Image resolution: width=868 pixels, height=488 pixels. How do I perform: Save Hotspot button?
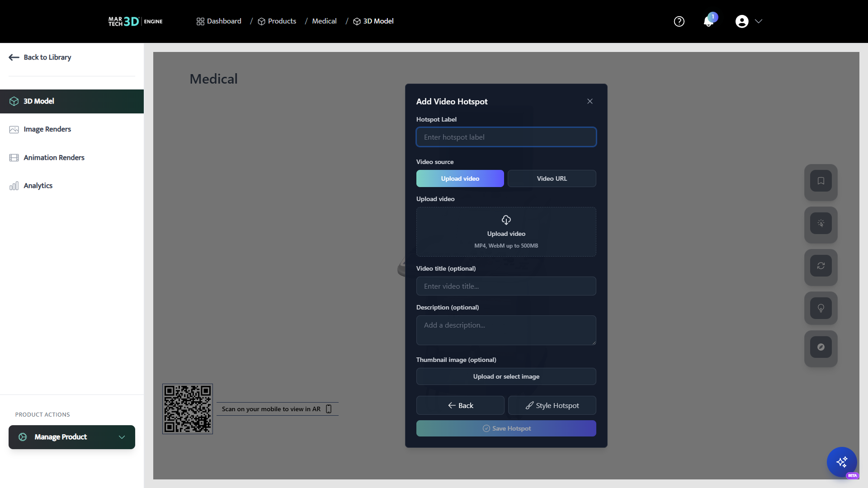click(506, 428)
